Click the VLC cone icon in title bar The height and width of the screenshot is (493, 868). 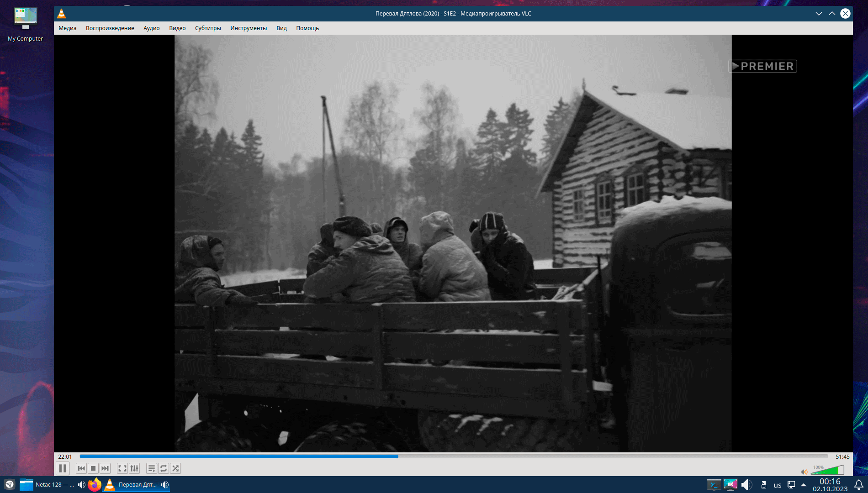[62, 14]
